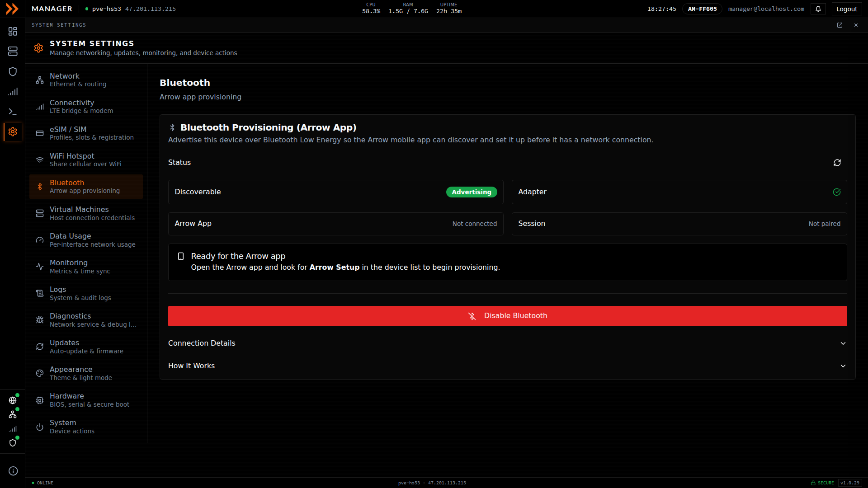Click the Bluetooth icon in provisioning heading

172,128
